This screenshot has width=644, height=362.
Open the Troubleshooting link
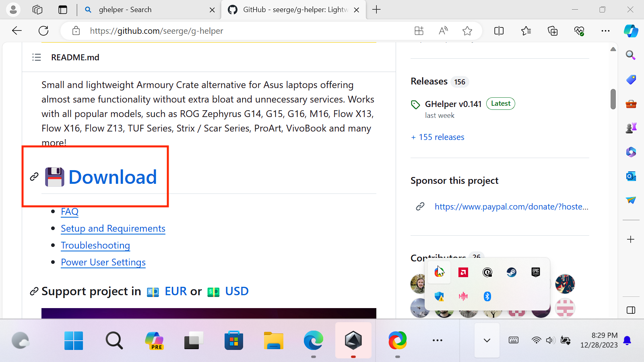click(x=95, y=245)
